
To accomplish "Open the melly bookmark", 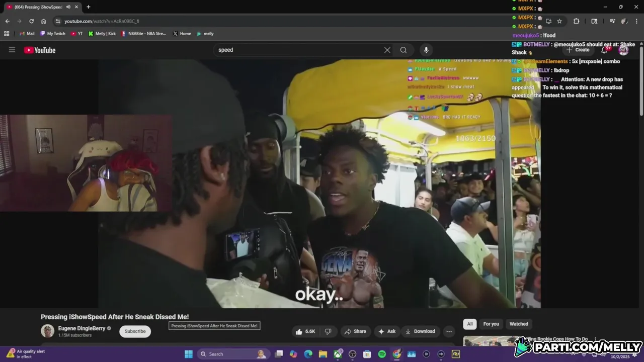I will tap(205, 34).
